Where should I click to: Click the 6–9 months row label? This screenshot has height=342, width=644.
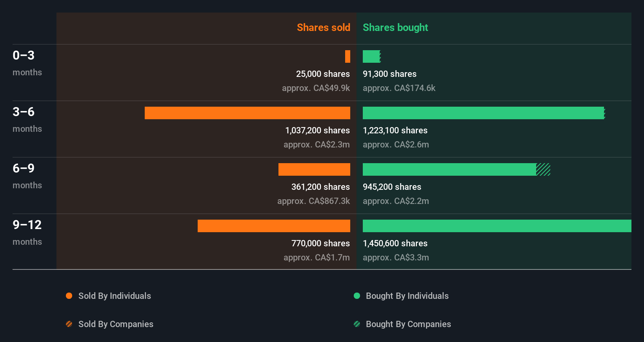click(27, 176)
